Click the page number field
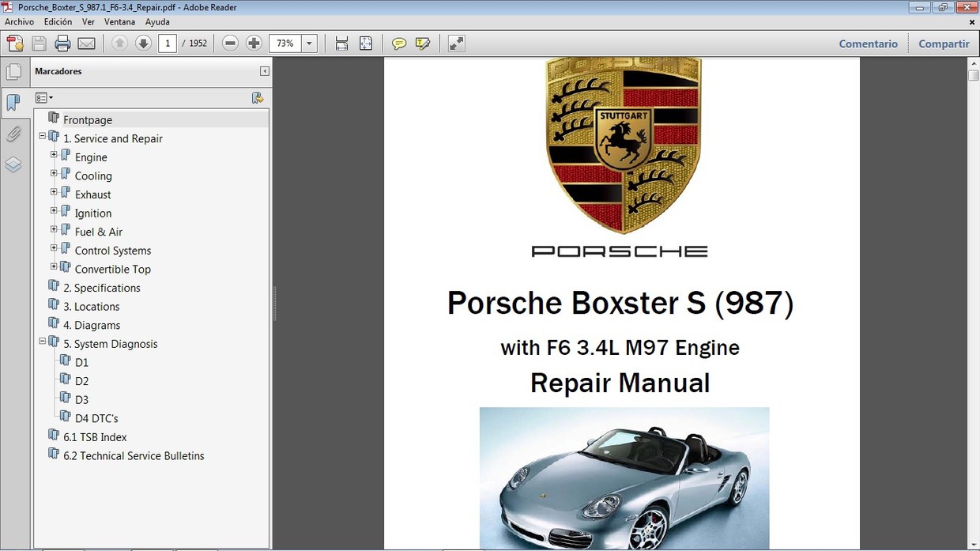Viewport: 980px width, 551px height. click(x=168, y=43)
